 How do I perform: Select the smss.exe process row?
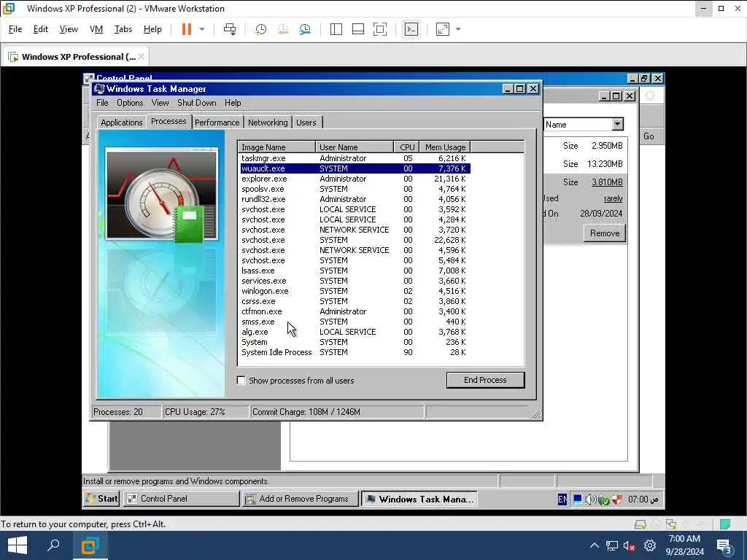coord(355,322)
